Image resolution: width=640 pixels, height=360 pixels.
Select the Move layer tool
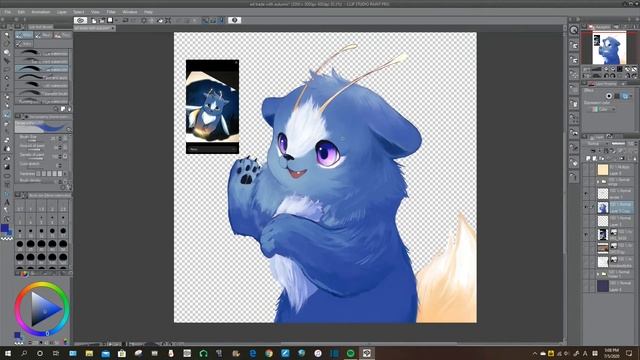coord(7,60)
